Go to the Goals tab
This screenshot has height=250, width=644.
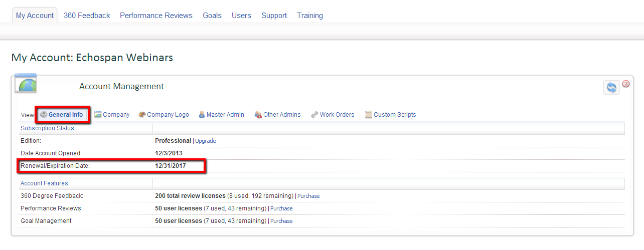click(x=212, y=16)
